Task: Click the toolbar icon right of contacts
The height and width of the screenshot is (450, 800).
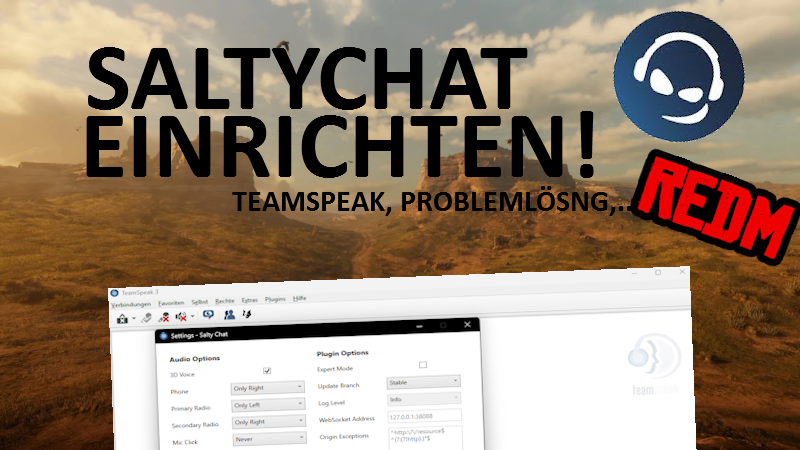Action: (247, 314)
